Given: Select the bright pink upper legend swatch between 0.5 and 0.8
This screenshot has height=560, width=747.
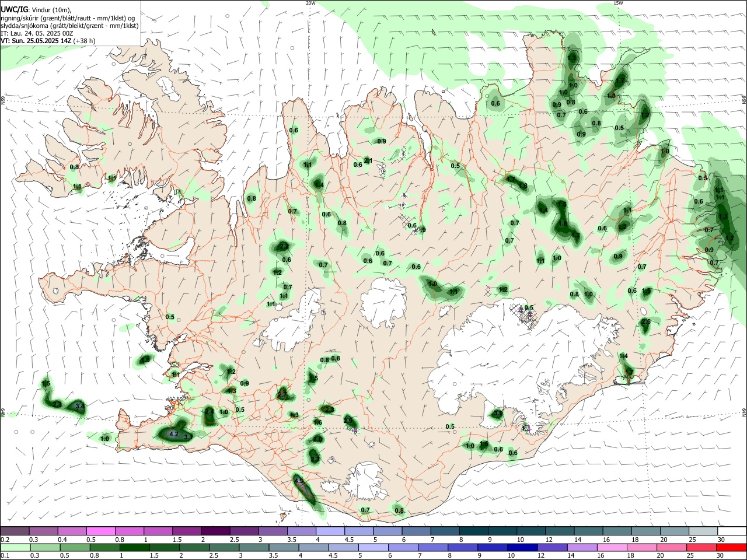Looking at the screenshot, I should tap(100, 531).
